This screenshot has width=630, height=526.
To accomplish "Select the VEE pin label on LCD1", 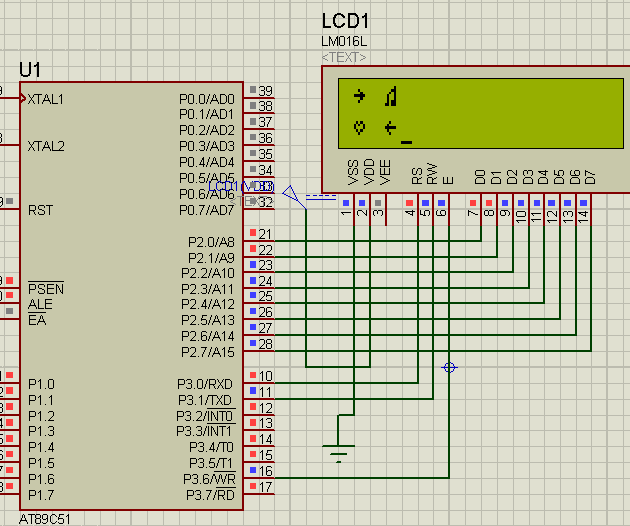I will tap(385, 172).
